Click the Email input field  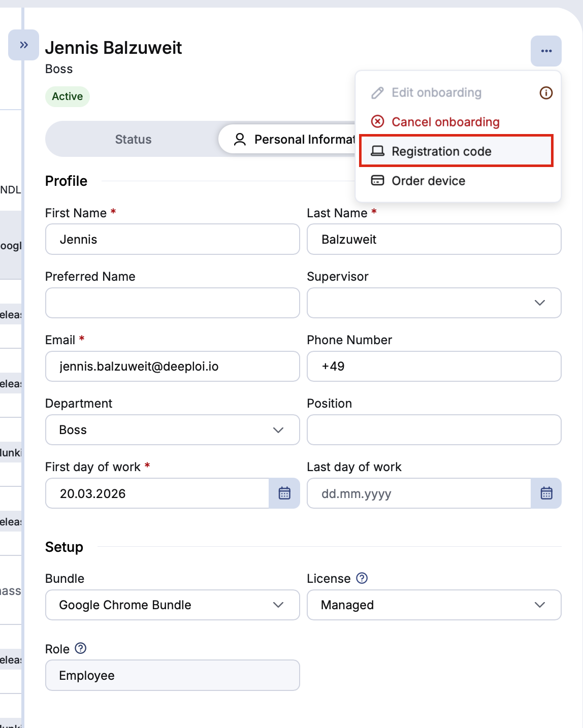[173, 366]
